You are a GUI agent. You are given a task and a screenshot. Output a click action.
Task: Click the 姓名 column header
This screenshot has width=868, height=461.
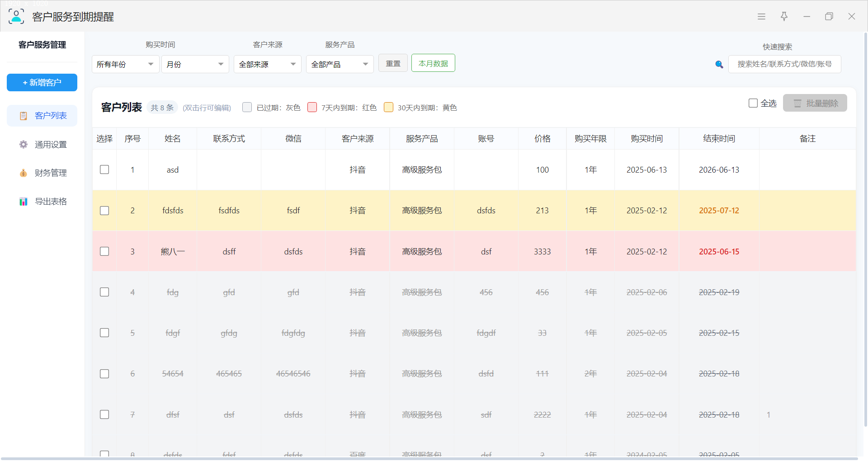tap(173, 139)
